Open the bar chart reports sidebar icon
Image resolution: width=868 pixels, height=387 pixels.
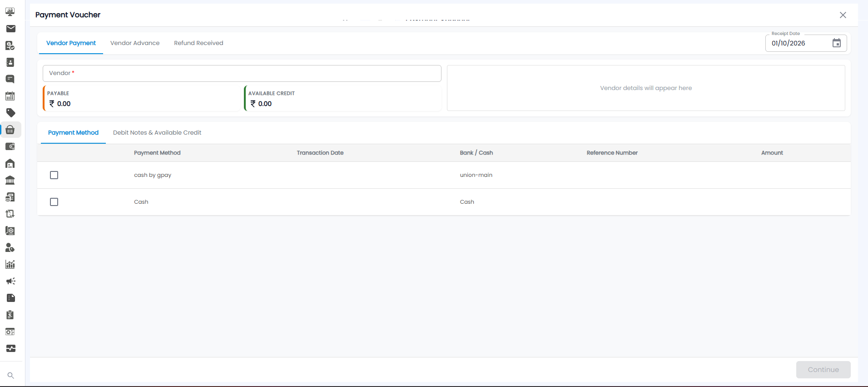(10, 264)
